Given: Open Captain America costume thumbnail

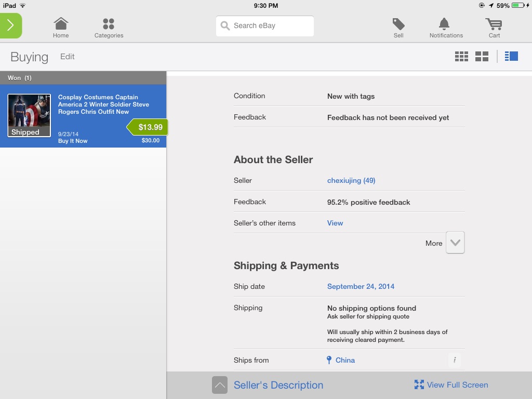Looking at the screenshot, I should click(x=29, y=115).
